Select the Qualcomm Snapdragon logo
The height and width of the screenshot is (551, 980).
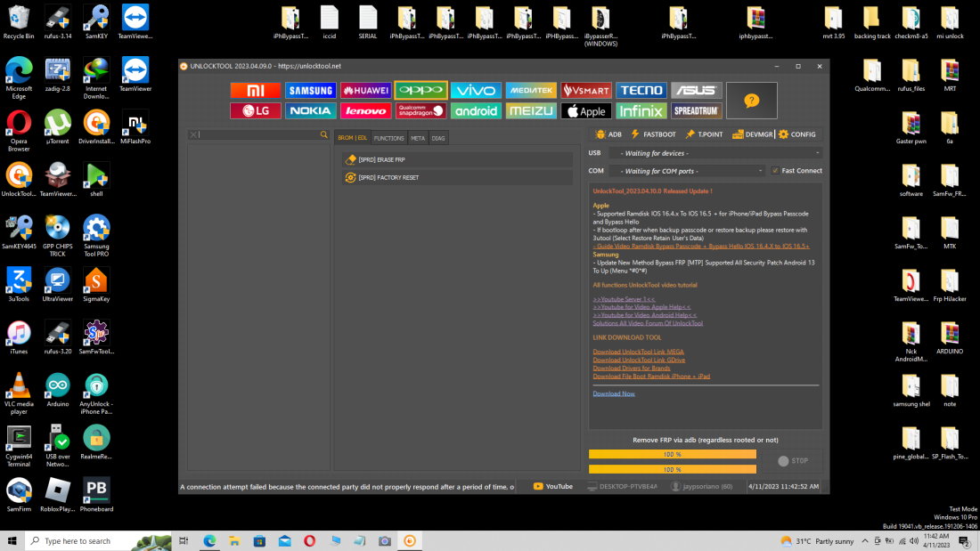[421, 110]
